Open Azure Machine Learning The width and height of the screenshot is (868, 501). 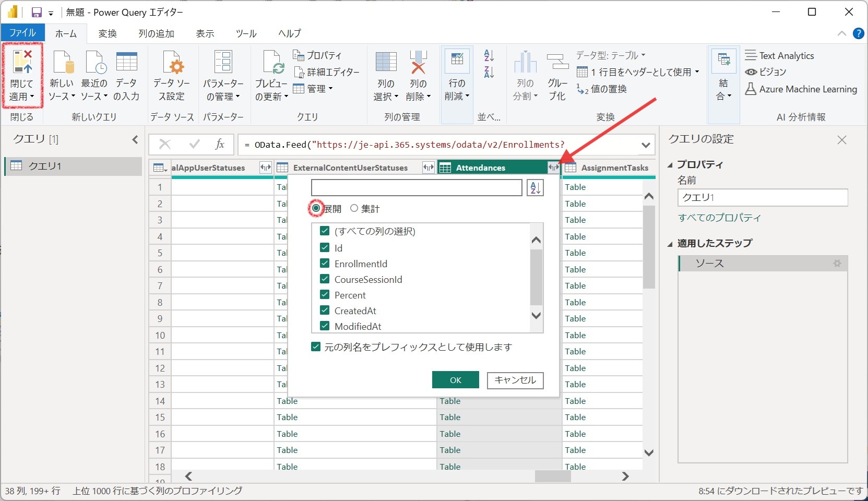click(x=801, y=89)
